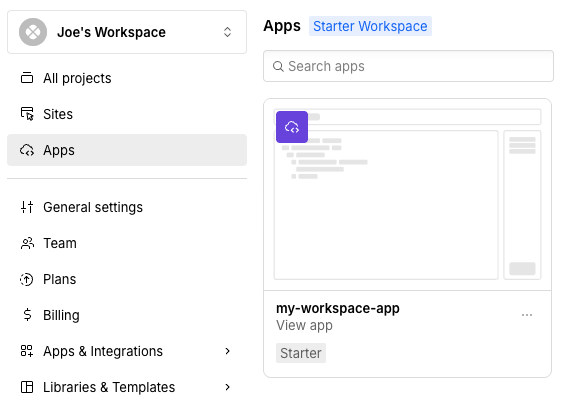Click the purple cloud app icon
562x416 pixels.
[x=292, y=127]
